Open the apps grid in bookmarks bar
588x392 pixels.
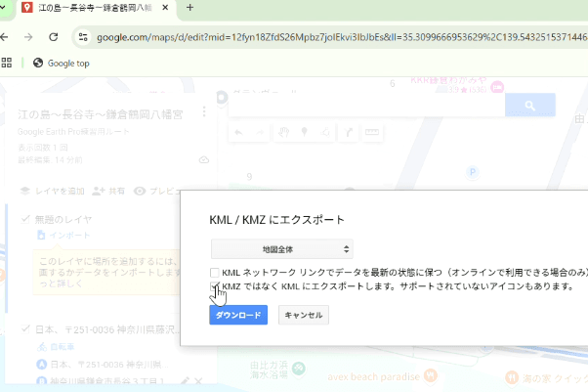point(8,63)
